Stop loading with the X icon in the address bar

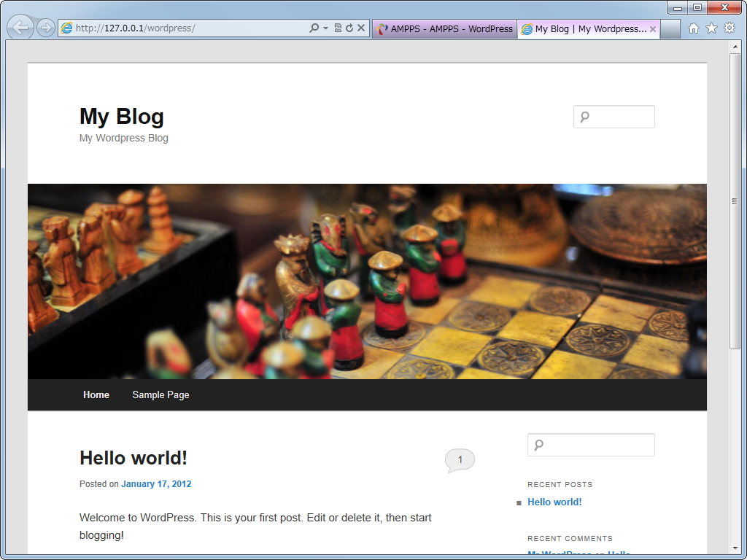tap(361, 28)
